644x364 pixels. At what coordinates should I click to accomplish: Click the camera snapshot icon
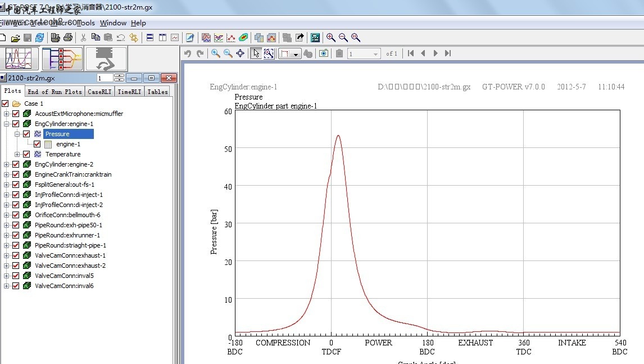(x=324, y=53)
